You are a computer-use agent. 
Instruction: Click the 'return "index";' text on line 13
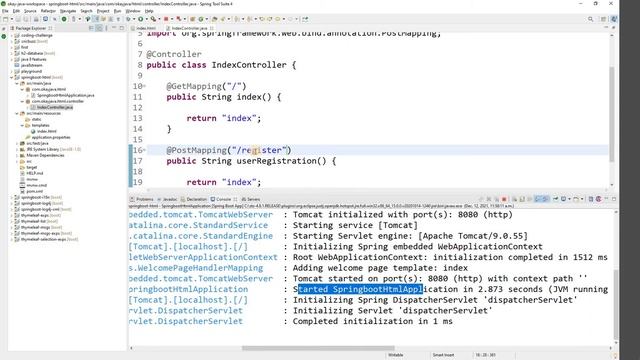[x=224, y=118]
